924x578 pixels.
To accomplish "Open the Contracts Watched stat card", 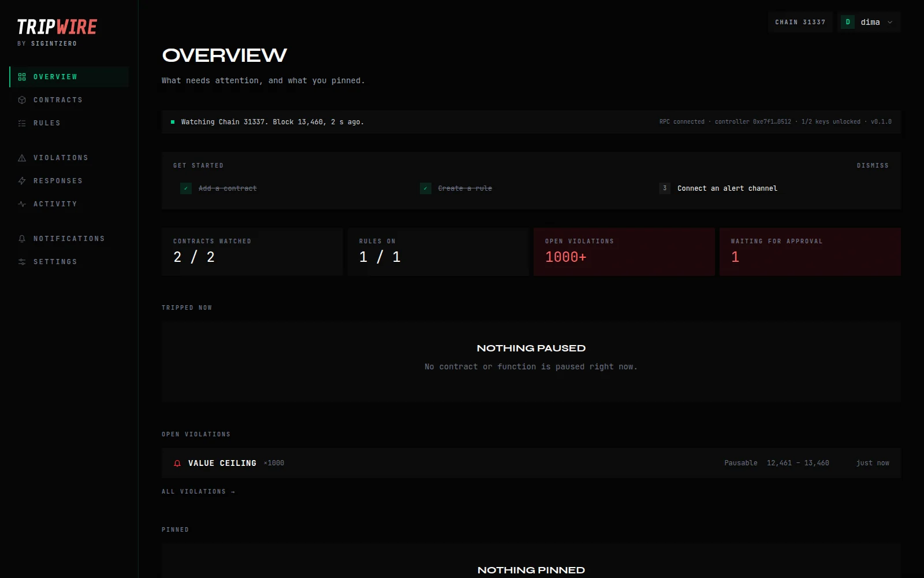I will (x=252, y=251).
